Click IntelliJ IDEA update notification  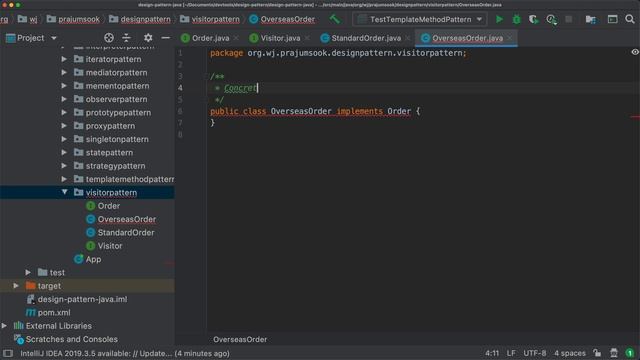(x=125, y=353)
